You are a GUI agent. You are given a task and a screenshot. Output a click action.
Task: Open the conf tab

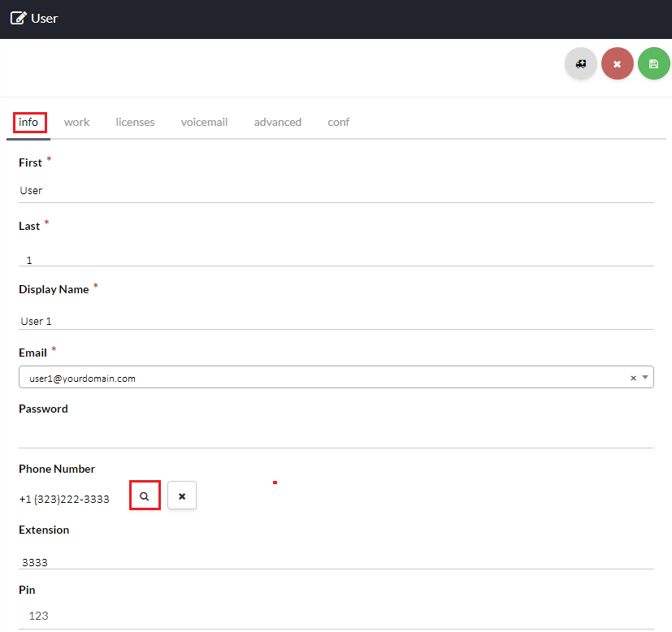(x=338, y=122)
